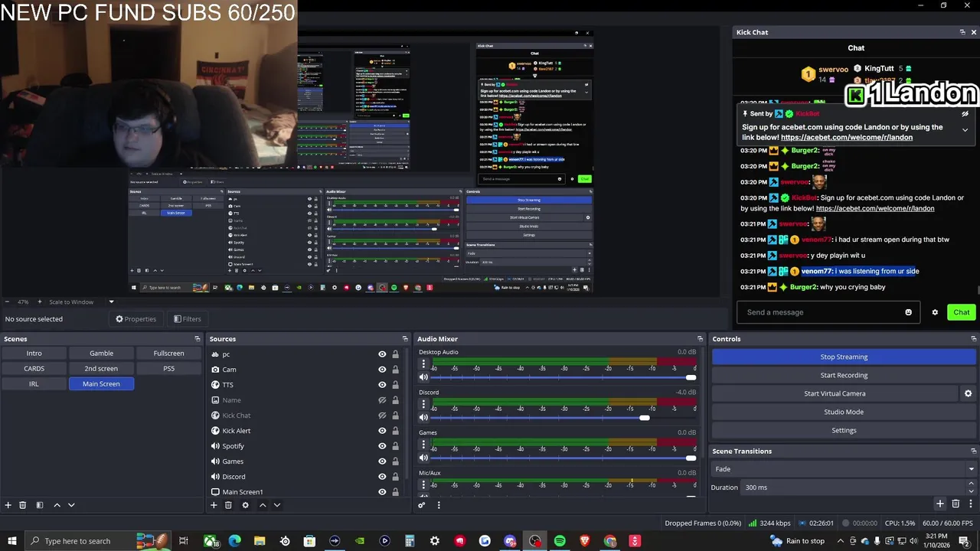Mute the Discord mixer channel
The height and width of the screenshot is (551, 980).
(423, 418)
